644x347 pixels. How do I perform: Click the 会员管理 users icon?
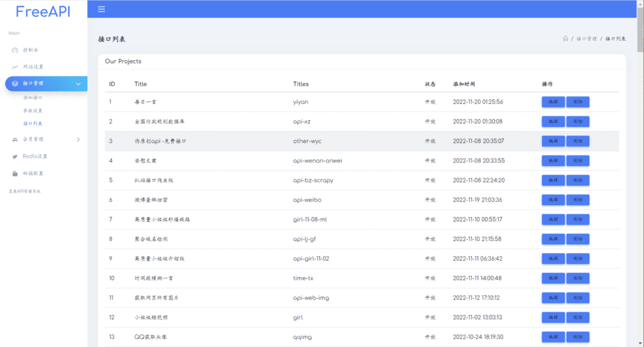(x=15, y=139)
